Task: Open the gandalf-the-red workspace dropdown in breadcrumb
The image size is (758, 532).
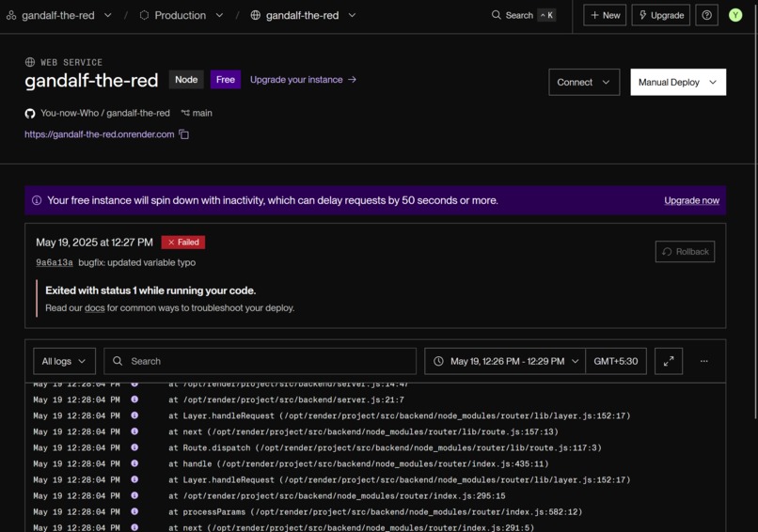Action: tap(108, 15)
